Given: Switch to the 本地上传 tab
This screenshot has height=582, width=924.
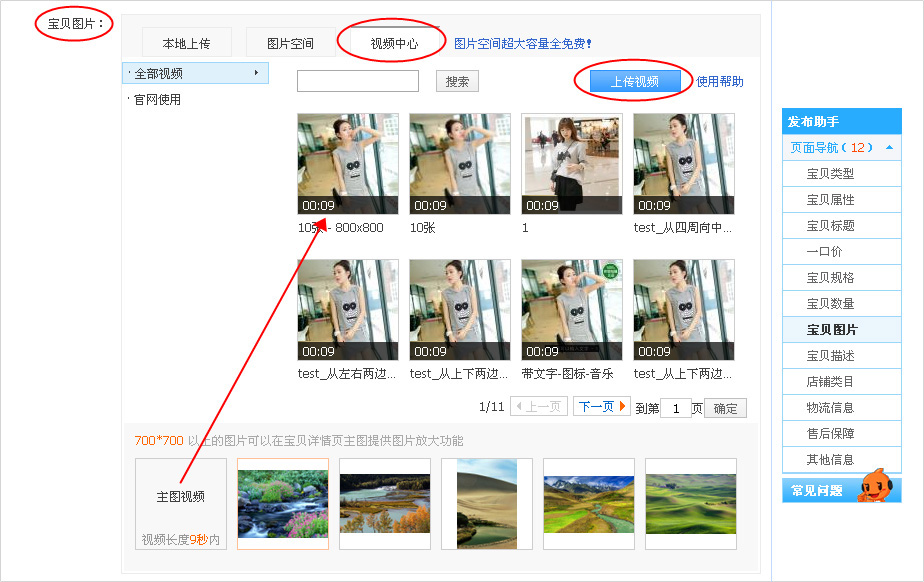Looking at the screenshot, I should point(186,42).
